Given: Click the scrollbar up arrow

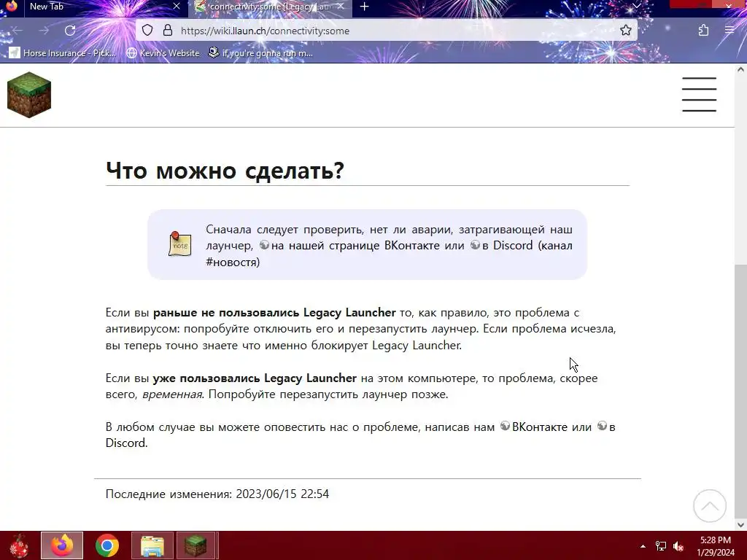Looking at the screenshot, I should (740, 69).
